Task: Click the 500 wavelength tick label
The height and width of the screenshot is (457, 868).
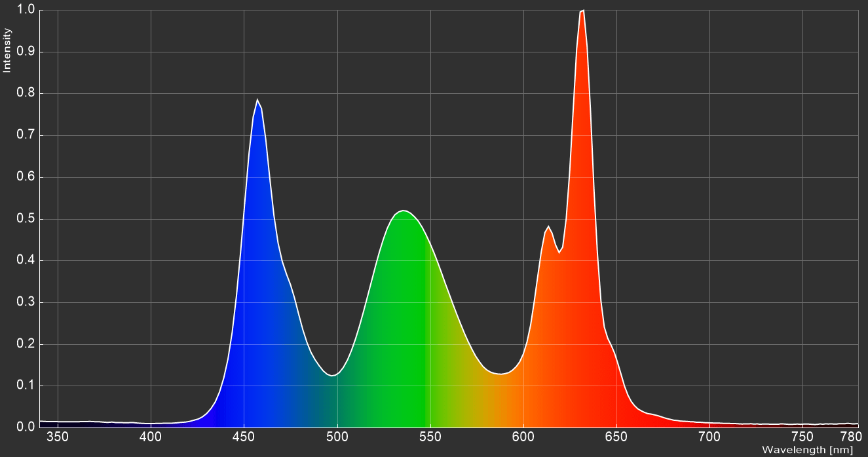Action: point(337,437)
